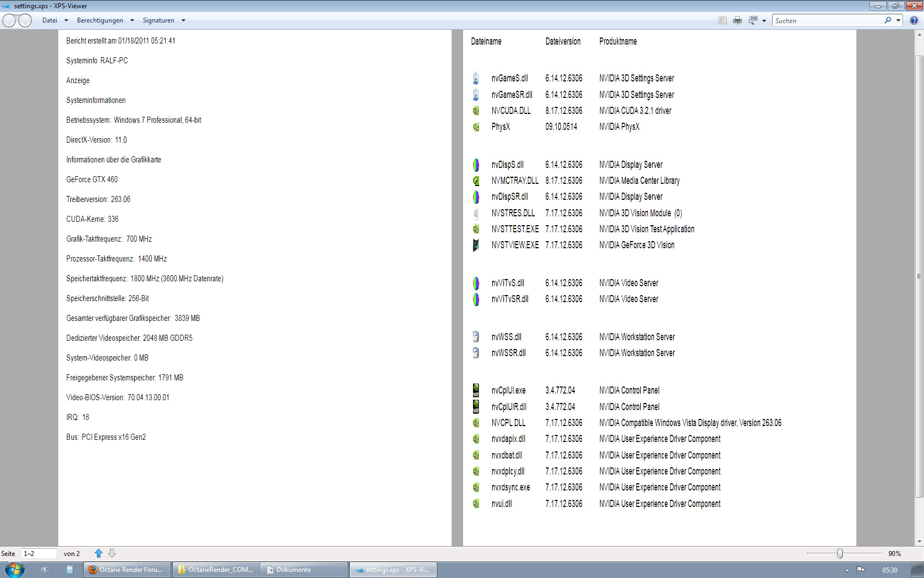Click the DirectX-Version 11.0 line
The height and width of the screenshot is (578, 924).
tap(96, 140)
